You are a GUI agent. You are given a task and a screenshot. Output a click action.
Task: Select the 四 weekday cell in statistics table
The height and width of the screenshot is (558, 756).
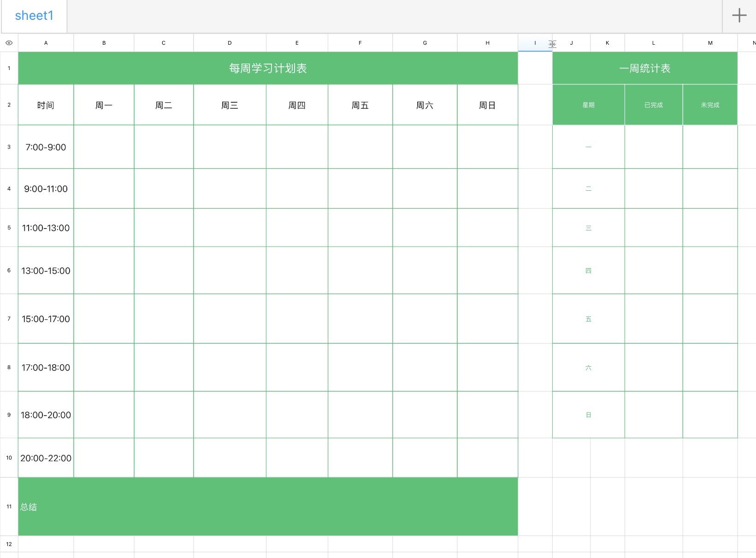tap(589, 270)
